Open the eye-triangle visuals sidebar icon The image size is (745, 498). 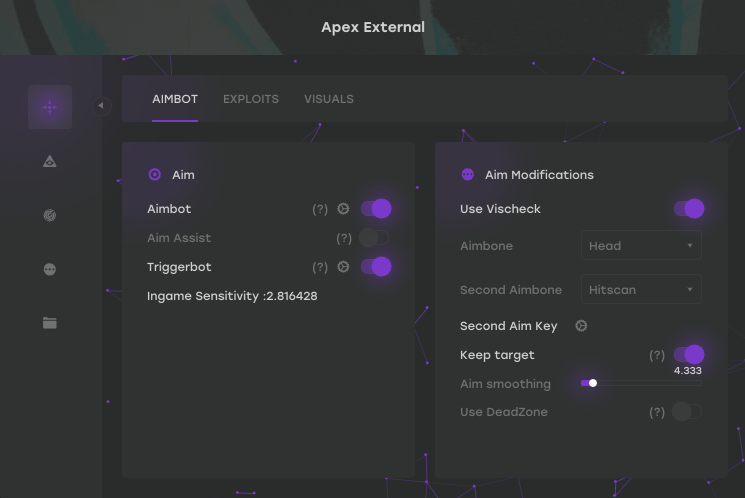point(50,162)
